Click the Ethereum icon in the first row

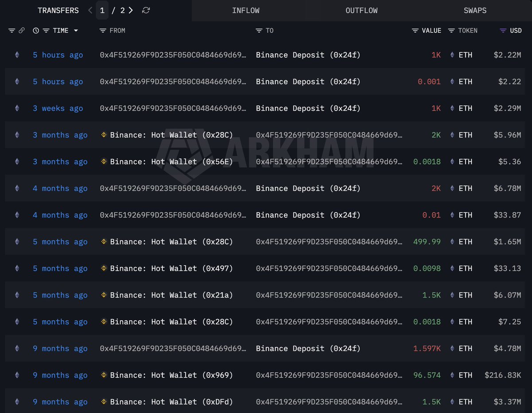click(x=17, y=55)
